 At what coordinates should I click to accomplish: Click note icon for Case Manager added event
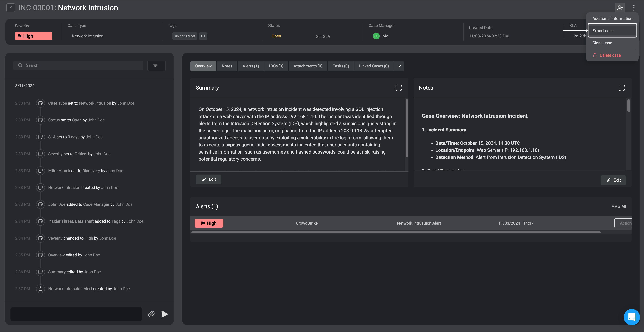[x=41, y=204]
